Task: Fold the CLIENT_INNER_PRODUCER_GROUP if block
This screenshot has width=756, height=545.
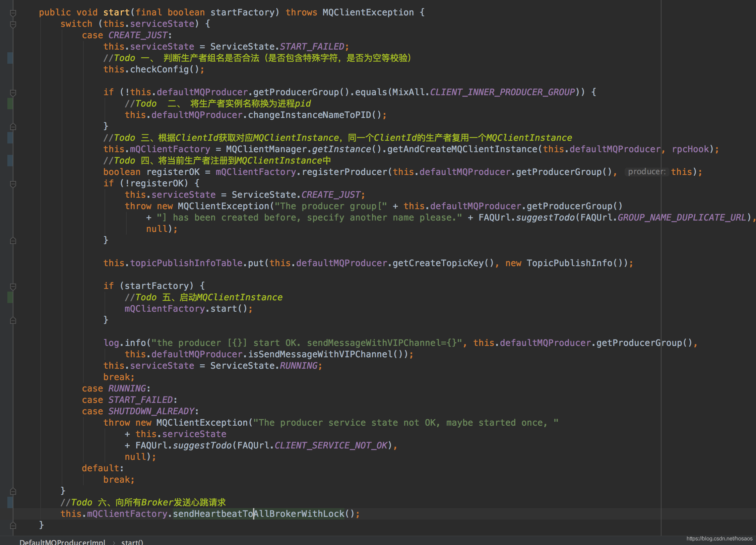Action: click(13, 93)
